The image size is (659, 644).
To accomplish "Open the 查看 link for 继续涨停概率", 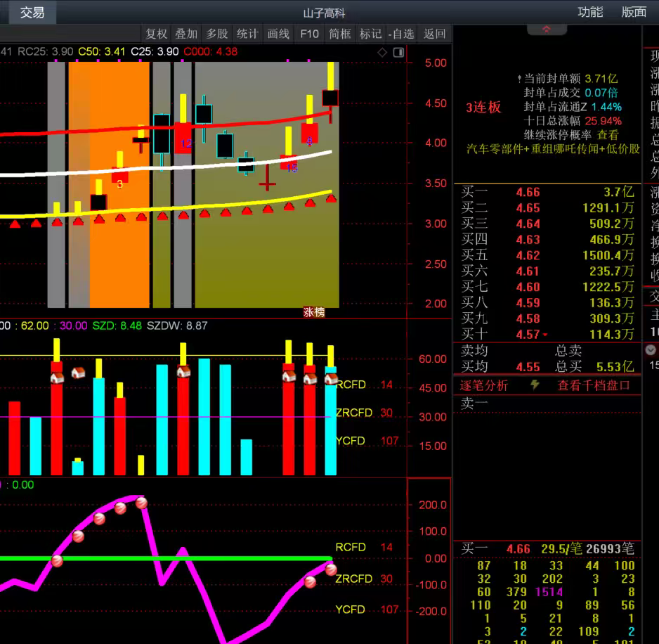I will point(608,135).
